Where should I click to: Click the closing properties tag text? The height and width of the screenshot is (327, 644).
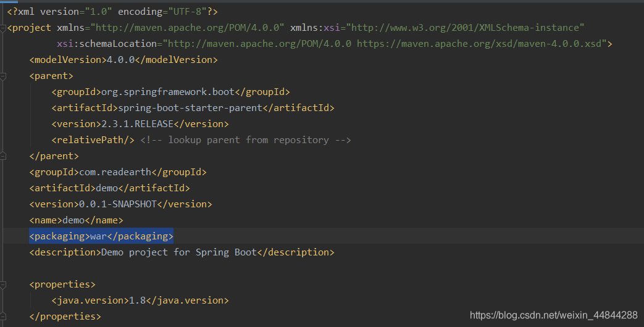[65, 317]
